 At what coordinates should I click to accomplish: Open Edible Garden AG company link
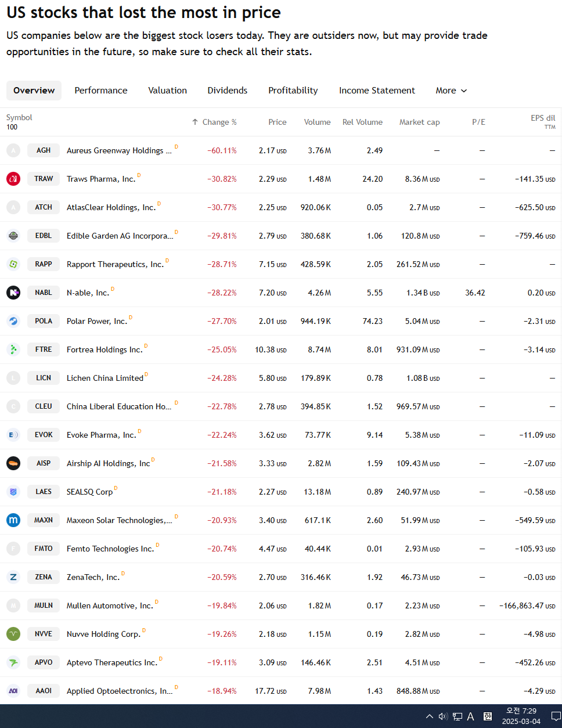point(120,236)
